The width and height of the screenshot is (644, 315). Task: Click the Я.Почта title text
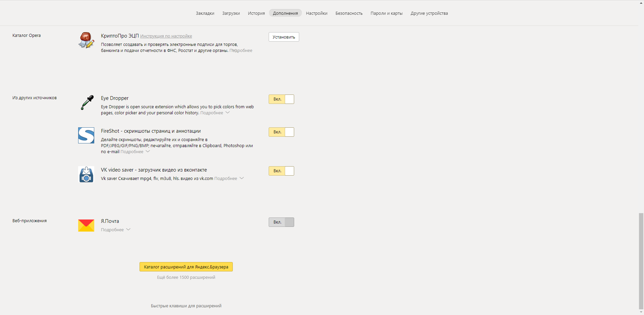pyautogui.click(x=110, y=221)
